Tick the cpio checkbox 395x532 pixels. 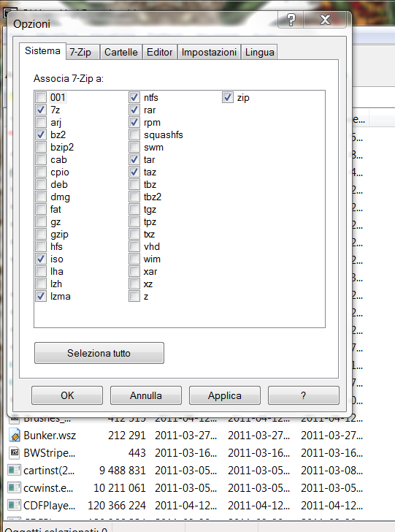point(41,172)
